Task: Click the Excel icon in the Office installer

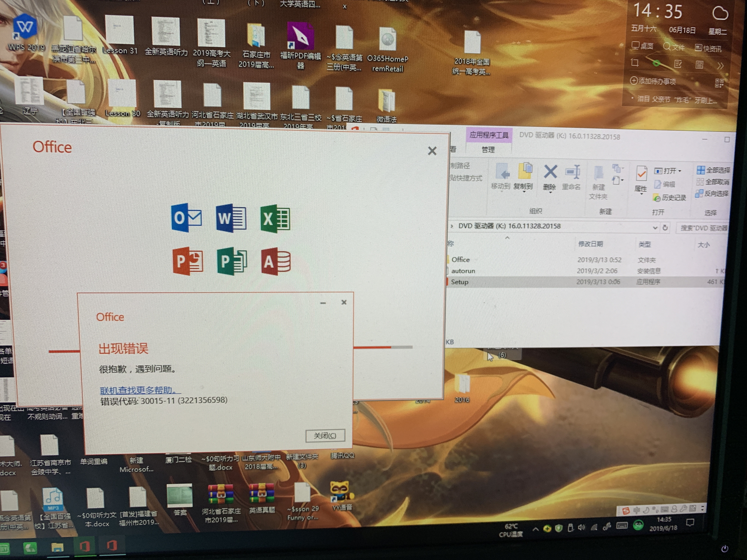Action: tap(275, 219)
